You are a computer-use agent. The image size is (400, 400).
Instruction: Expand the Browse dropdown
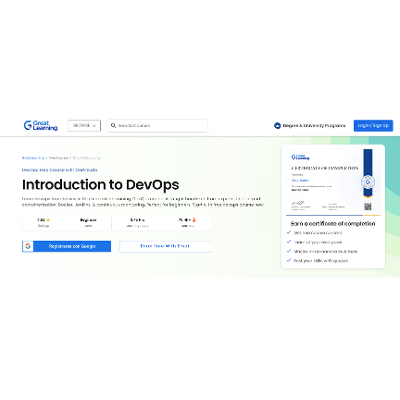[84, 126]
